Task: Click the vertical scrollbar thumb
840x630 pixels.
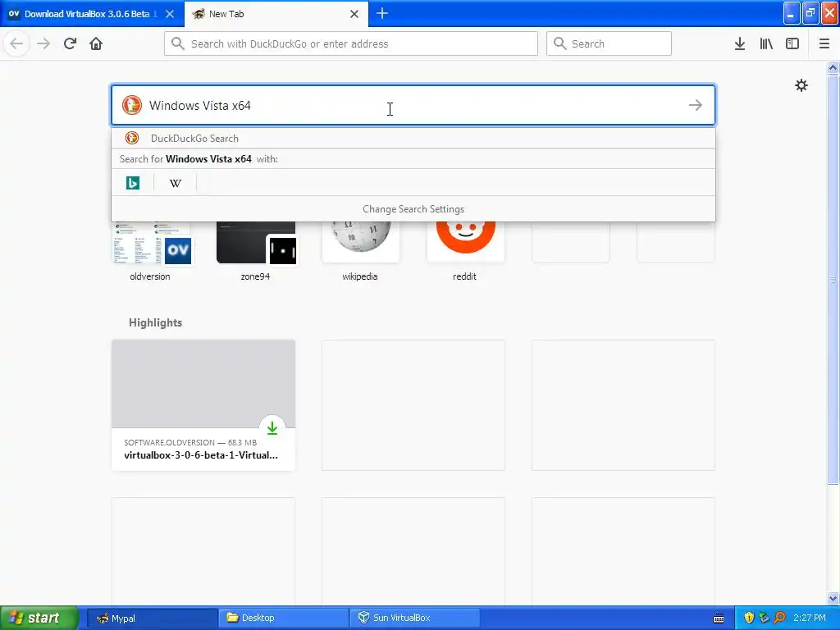Action: (833, 279)
